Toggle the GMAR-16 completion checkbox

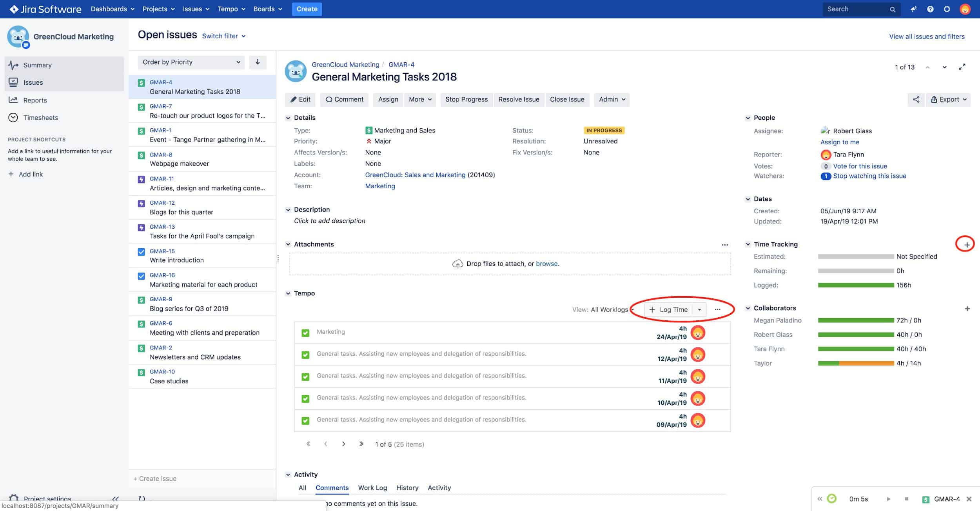(141, 275)
